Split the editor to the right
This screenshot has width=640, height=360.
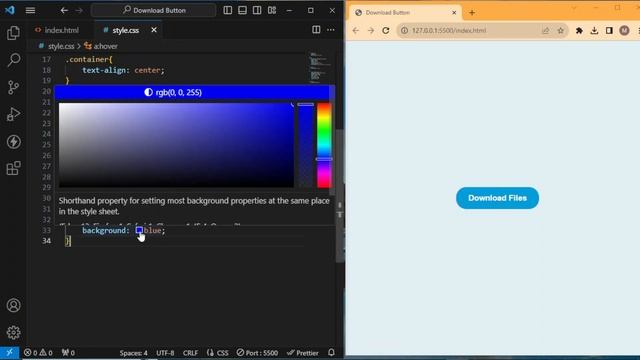click(316, 30)
